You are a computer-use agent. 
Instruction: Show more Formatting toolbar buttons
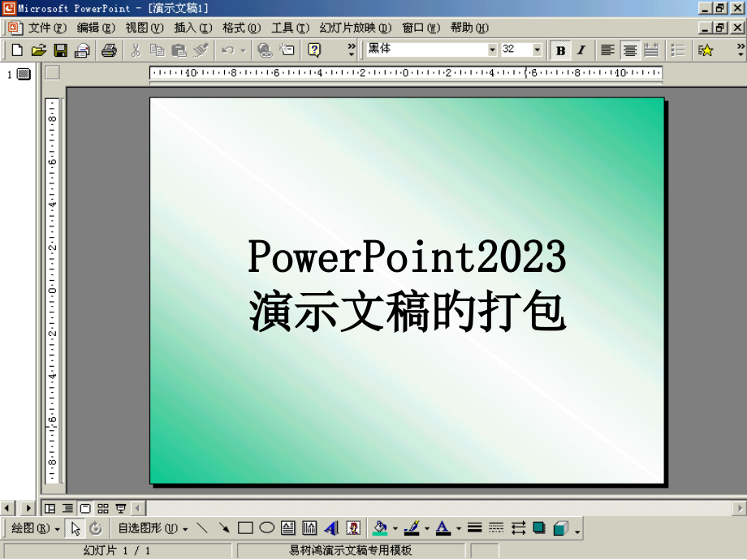tap(741, 50)
